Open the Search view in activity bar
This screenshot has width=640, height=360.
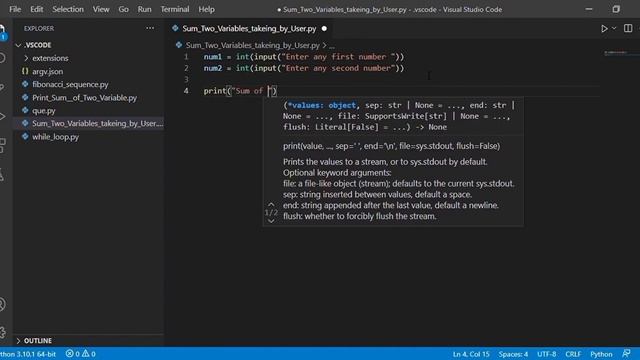2,58
